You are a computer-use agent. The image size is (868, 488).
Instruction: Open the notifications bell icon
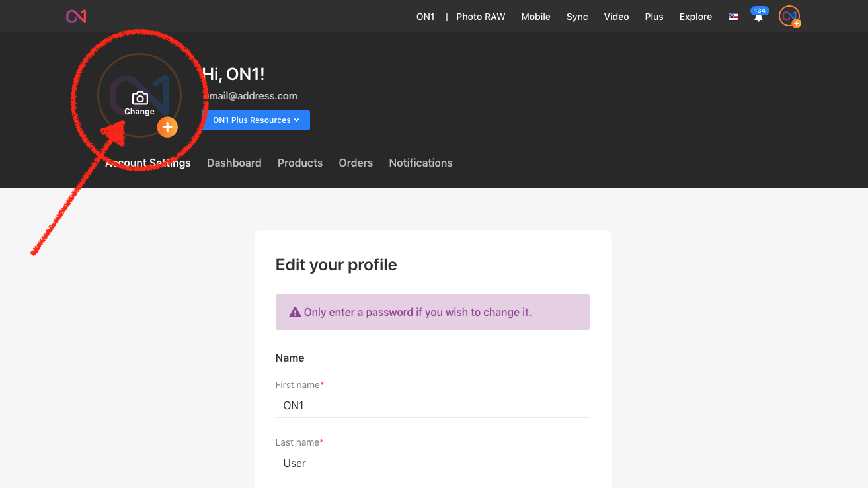pyautogui.click(x=758, y=18)
